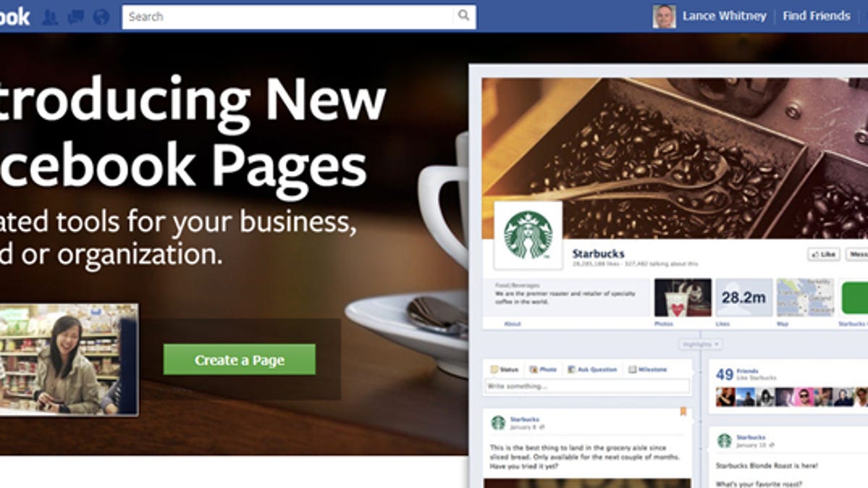Open the messages icon in top bar
Image resolution: width=868 pixels, height=488 pixels.
coord(75,17)
